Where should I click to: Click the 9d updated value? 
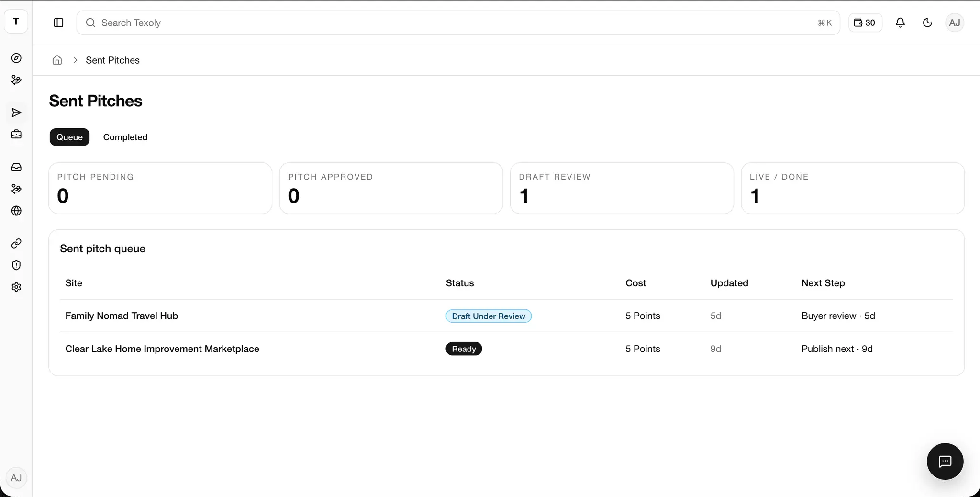(715, 349)
